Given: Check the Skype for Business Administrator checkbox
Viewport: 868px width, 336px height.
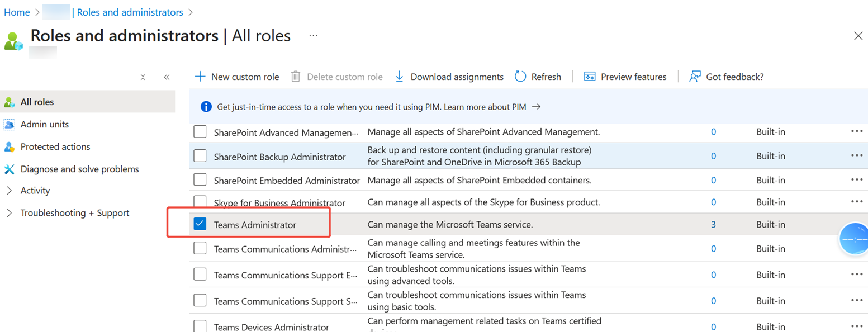Looking at the screenshot, I should 200,201.
